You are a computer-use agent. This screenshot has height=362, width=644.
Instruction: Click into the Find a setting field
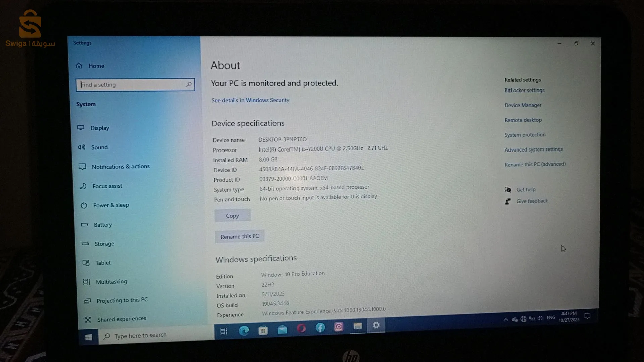pos(131,85)
